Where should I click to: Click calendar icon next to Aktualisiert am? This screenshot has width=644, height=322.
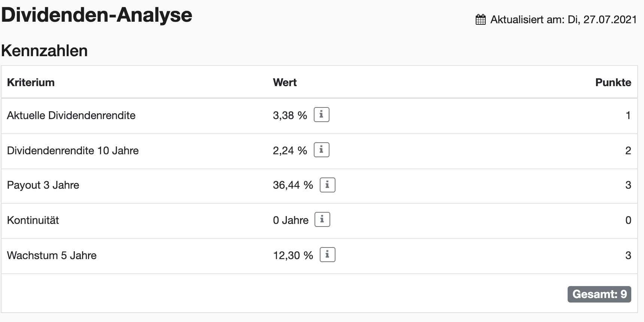pyautogui.click(x=480, y=19)
